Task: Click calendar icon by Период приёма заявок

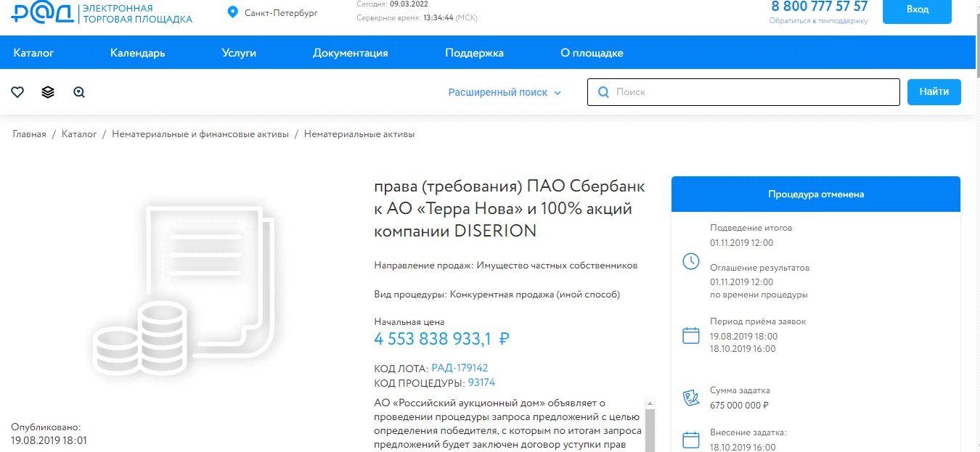Action: (x=691, y=335)
